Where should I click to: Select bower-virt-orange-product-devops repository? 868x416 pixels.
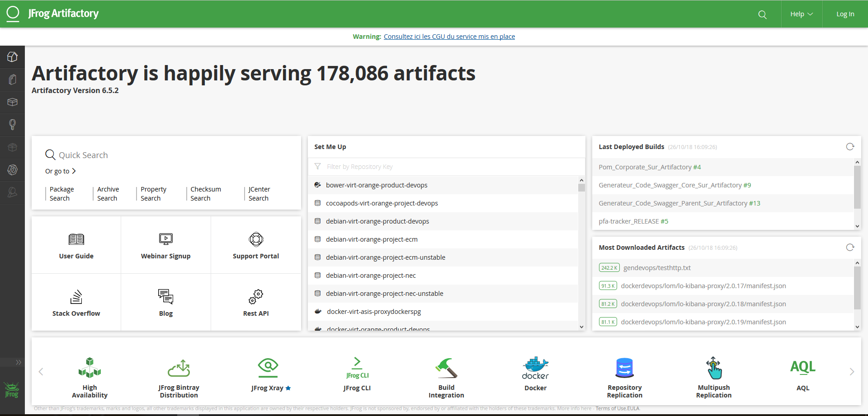pos(443,185)
